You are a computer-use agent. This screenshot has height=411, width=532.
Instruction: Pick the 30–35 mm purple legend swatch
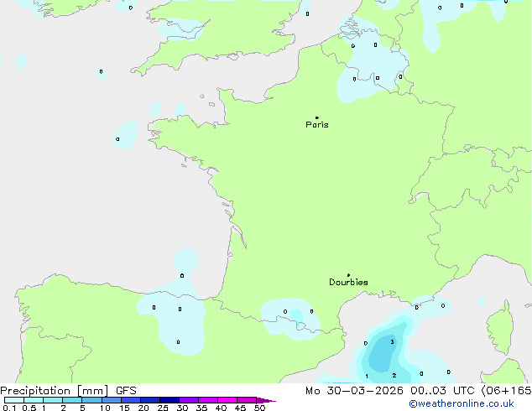point(188,400)
